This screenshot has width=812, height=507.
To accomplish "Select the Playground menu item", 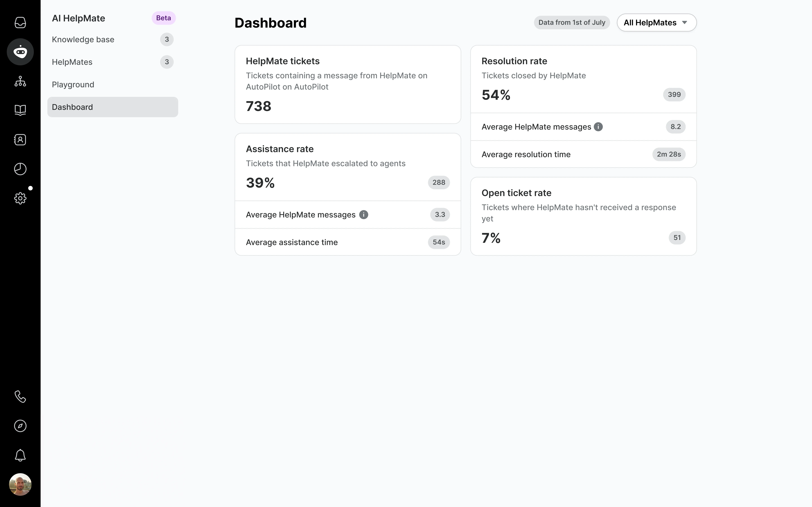I will pyautogui.click(x=73, y=84).
